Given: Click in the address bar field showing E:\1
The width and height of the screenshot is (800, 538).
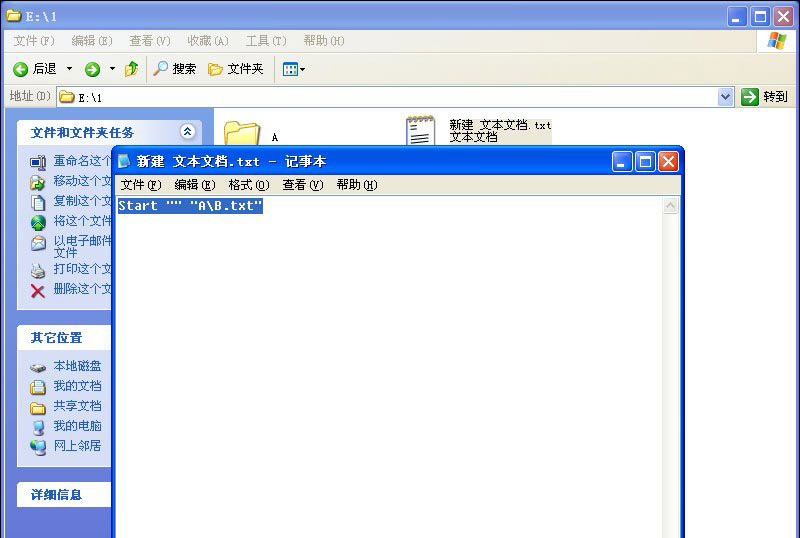Looking at the screenshot, I should [x=390, y=97].
